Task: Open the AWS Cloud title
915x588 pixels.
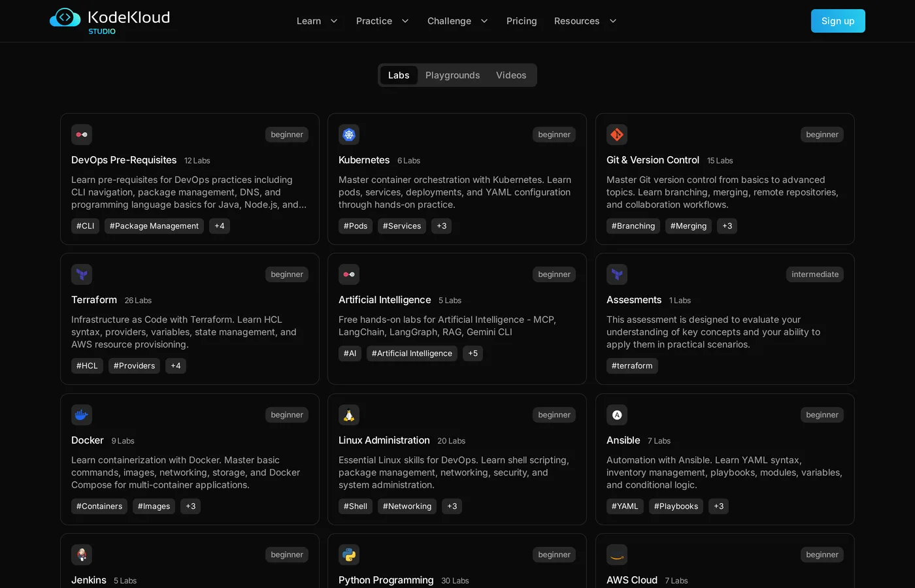Action: 632,580
